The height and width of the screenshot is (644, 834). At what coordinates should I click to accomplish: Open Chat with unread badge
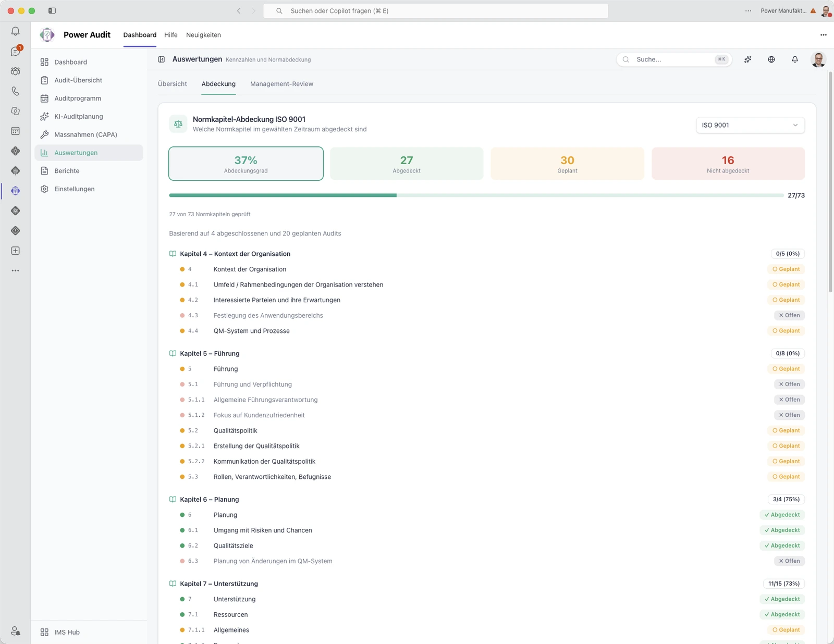tap(16, 51)
